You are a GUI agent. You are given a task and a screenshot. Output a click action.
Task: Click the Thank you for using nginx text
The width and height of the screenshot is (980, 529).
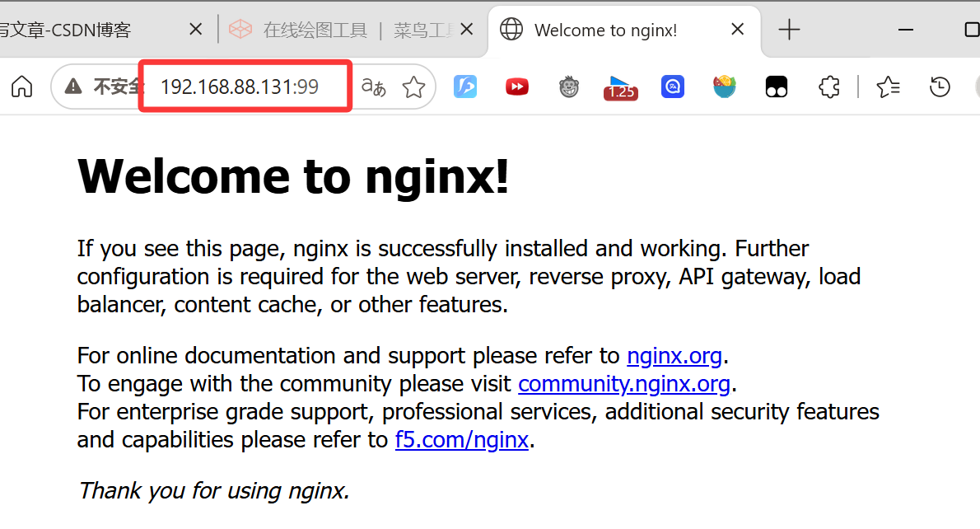pyautogui.click(x=213, y=491)
